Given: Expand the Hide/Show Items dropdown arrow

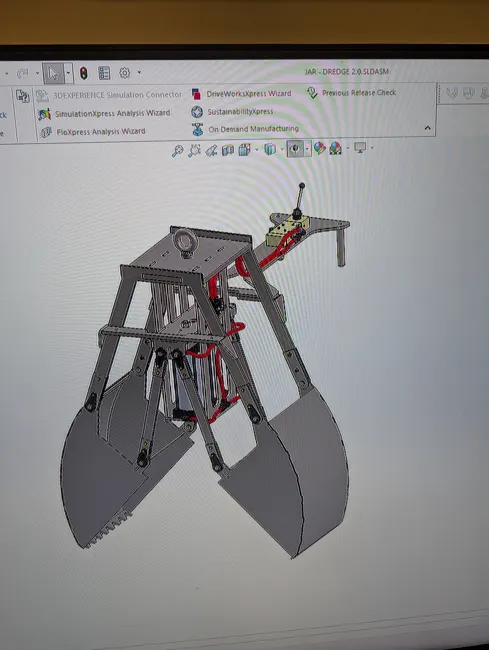Looking at the screenshot, I should tap(307, 148).
